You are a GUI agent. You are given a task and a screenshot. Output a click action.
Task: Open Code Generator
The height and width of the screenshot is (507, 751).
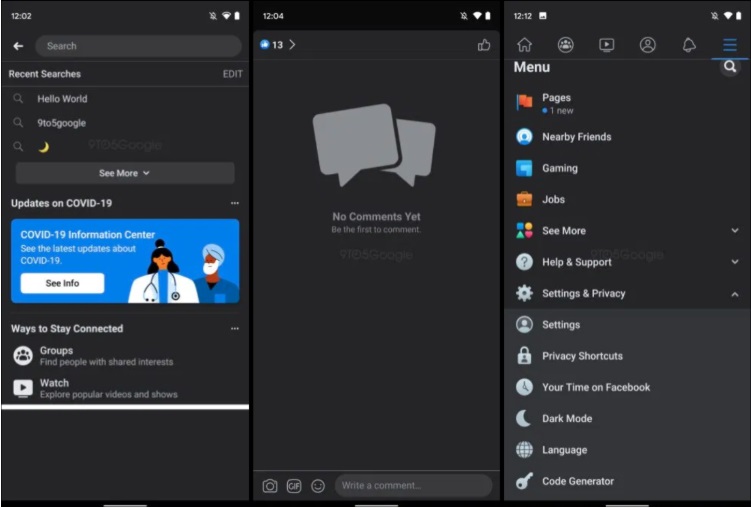tap(627, 481)
